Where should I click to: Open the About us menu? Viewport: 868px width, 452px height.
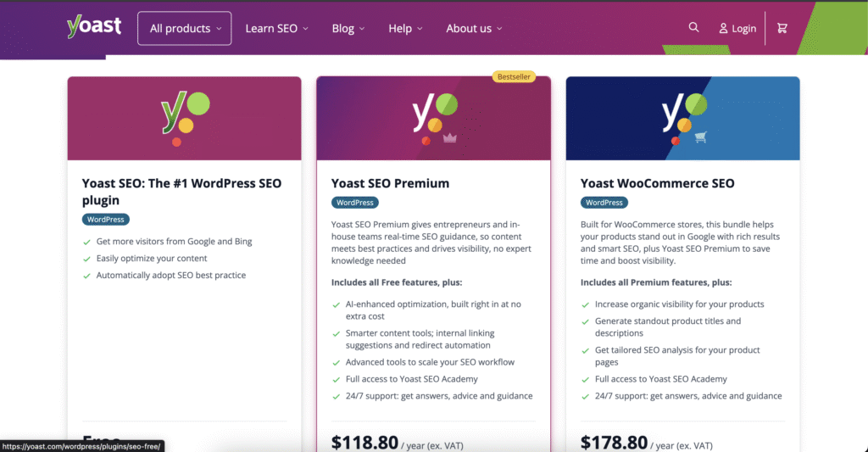coord(475,28)
